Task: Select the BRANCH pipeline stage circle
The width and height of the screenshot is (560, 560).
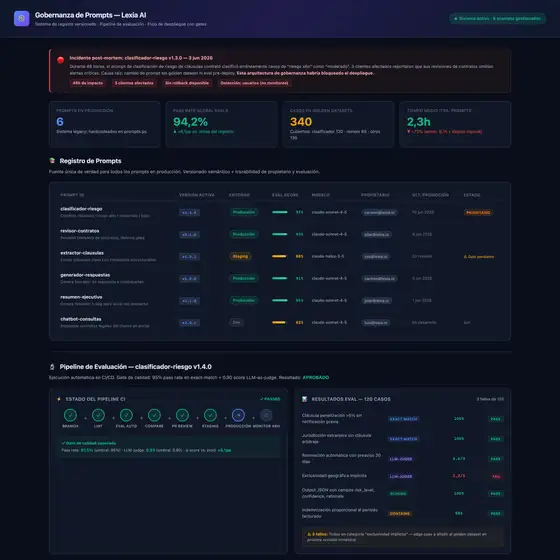Action: [x=70, y=415]
